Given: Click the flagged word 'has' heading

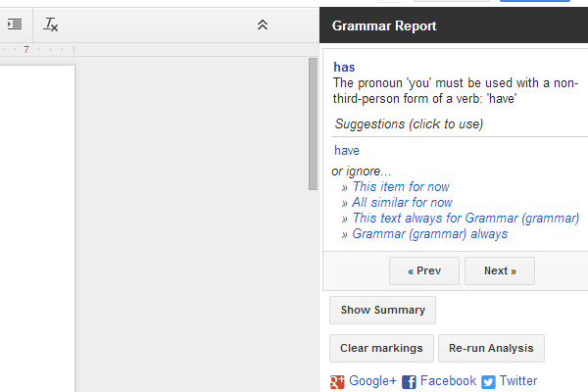Looking at the screenshot, I should [344, 68].
